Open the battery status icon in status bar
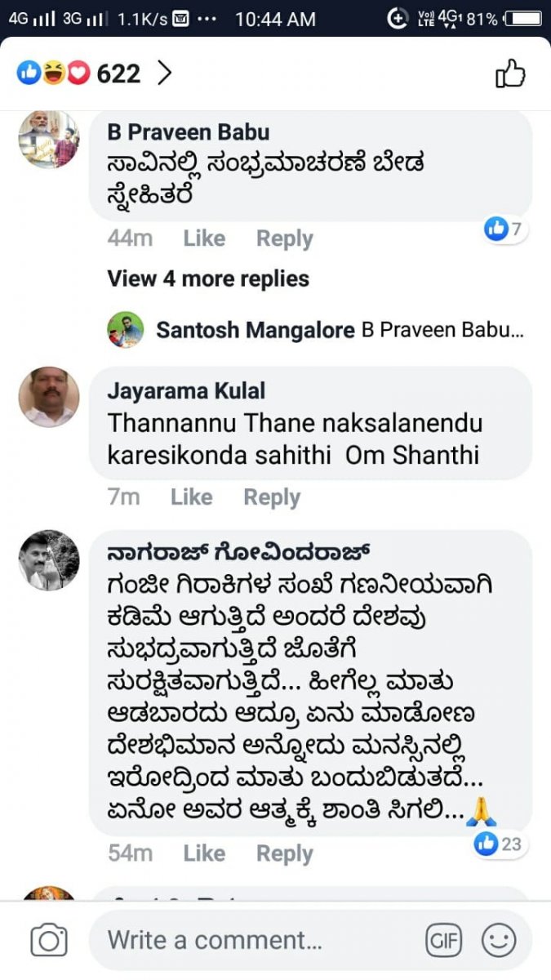Screen dimensions: 551x980 [522, 18]
